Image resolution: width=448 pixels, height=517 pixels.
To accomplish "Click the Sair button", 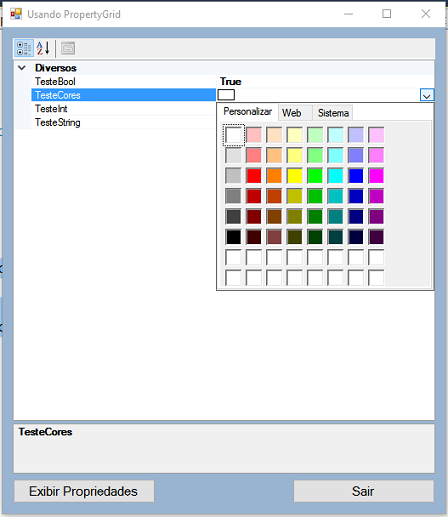I will coord(363,491).
